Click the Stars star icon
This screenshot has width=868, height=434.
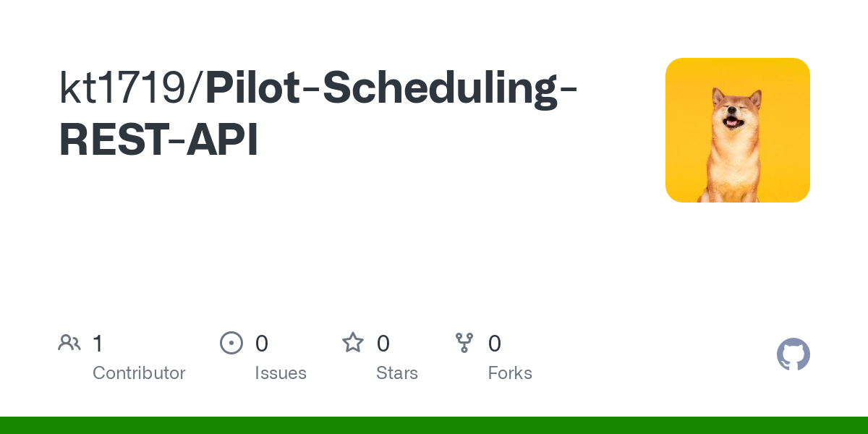(x=353, y=343)
